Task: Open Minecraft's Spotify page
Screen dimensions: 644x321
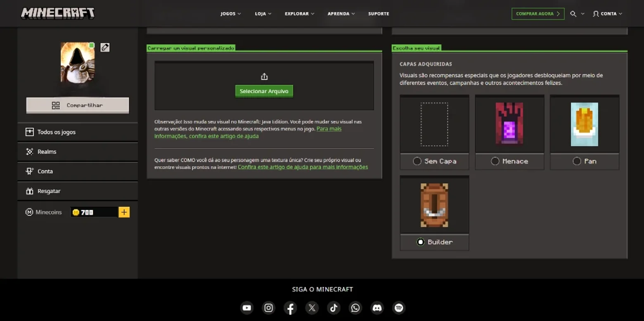Action: pyautogui.click(x=399, y=308)
